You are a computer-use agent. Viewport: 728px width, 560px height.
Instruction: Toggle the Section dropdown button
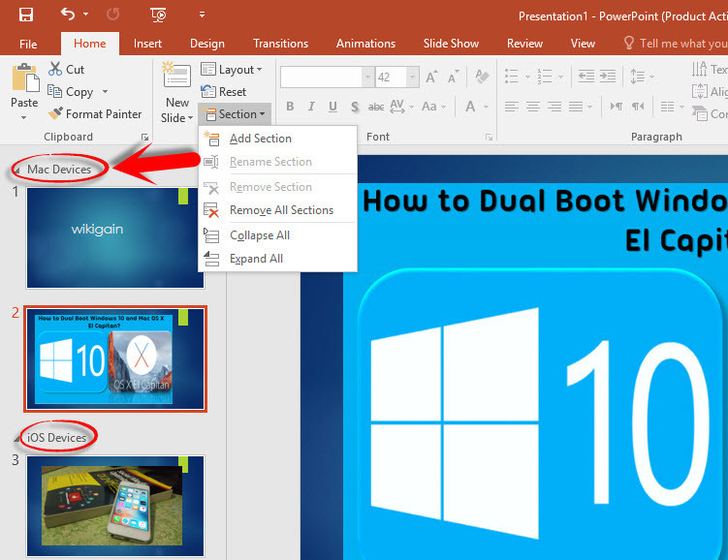click(x=235, y=113)
